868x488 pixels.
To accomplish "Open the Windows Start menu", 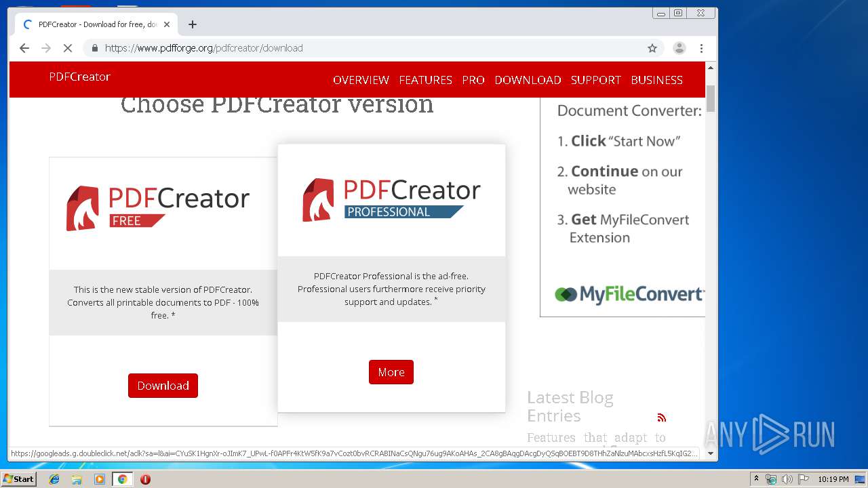I will tap(18, 479).
